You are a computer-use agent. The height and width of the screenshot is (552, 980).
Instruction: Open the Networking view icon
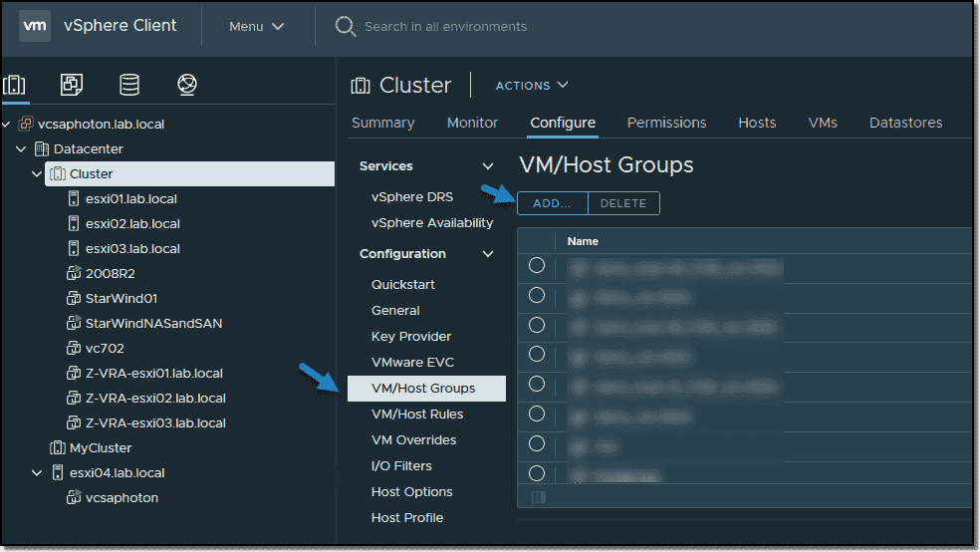pyautogui.click(x=187, y=85)
